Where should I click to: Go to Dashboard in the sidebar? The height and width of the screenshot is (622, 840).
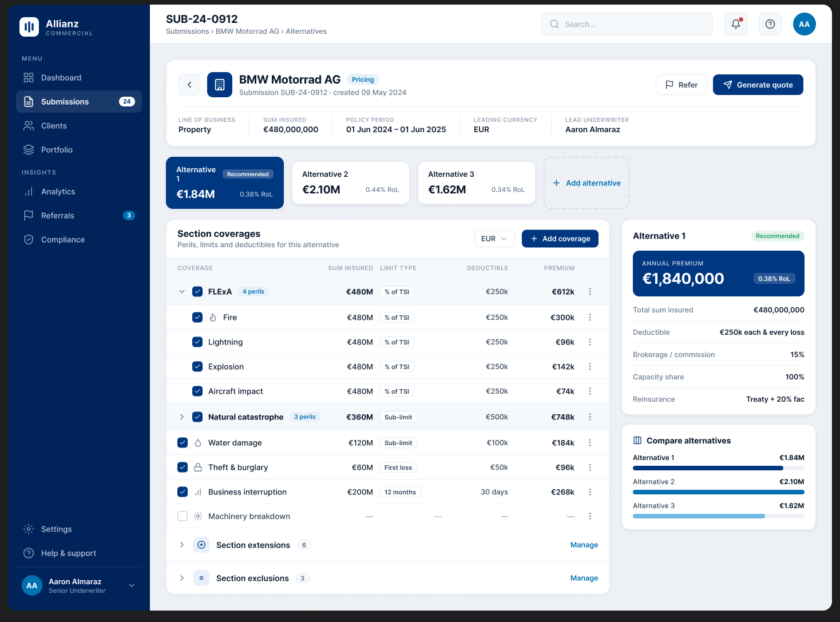79,78
